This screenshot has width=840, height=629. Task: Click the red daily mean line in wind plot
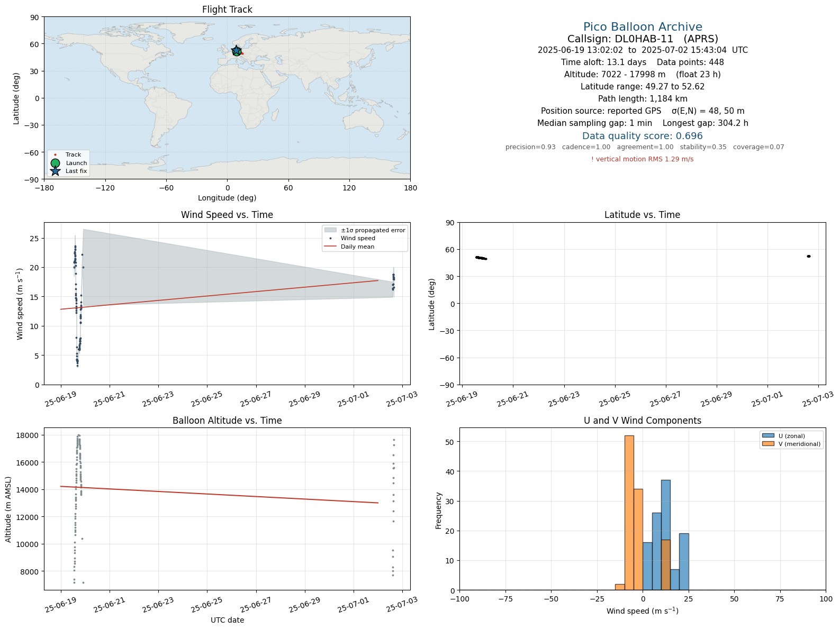(x=220, y=295)
